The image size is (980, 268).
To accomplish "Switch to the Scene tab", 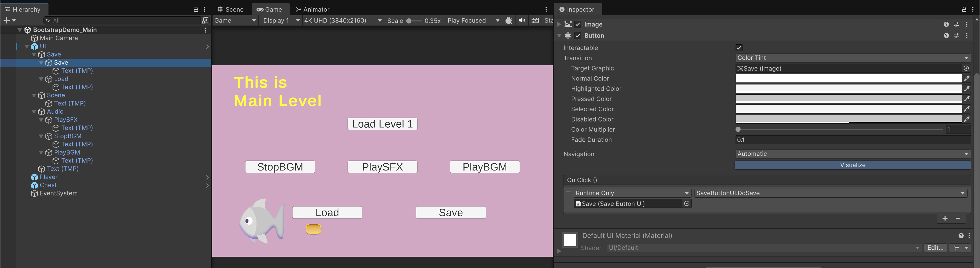I will [230, 9].
